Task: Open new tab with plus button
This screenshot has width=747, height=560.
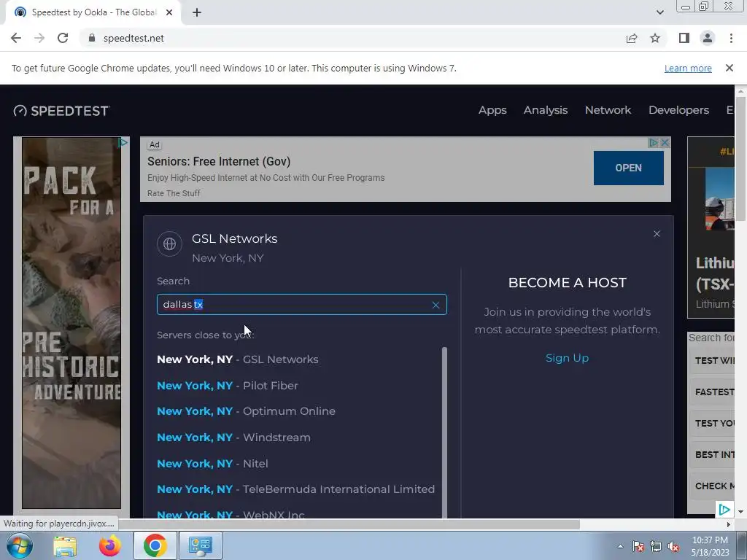Action: [197, 13]
